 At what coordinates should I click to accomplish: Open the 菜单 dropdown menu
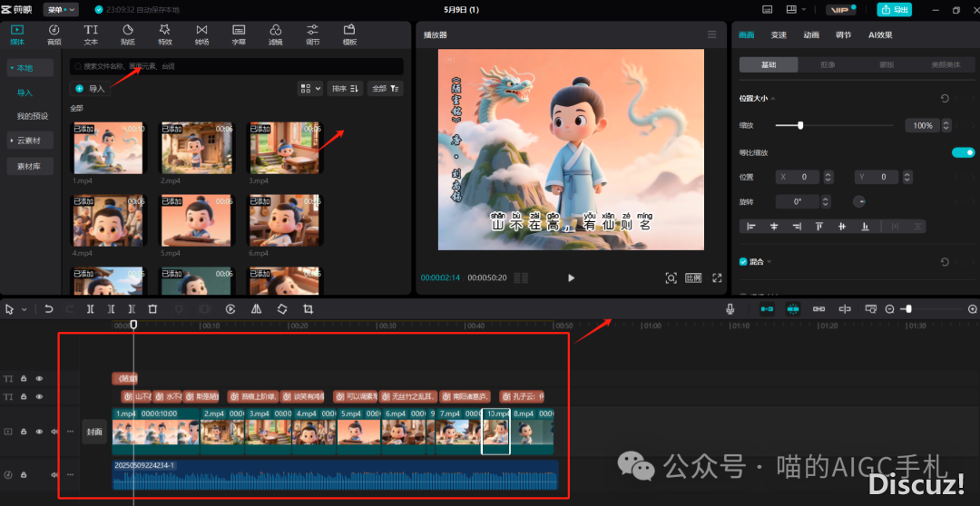(x=60, y=9)
